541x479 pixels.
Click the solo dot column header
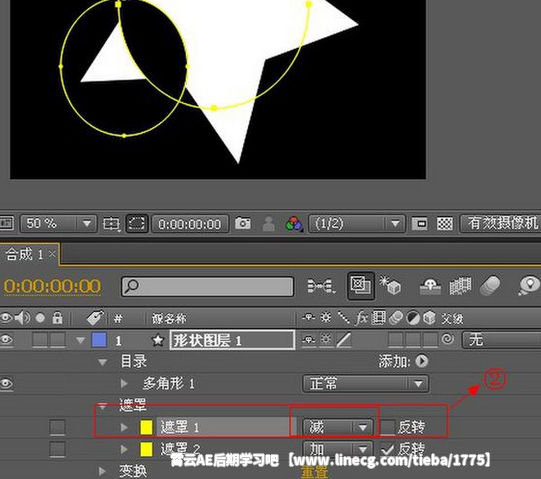coord(40,318)
